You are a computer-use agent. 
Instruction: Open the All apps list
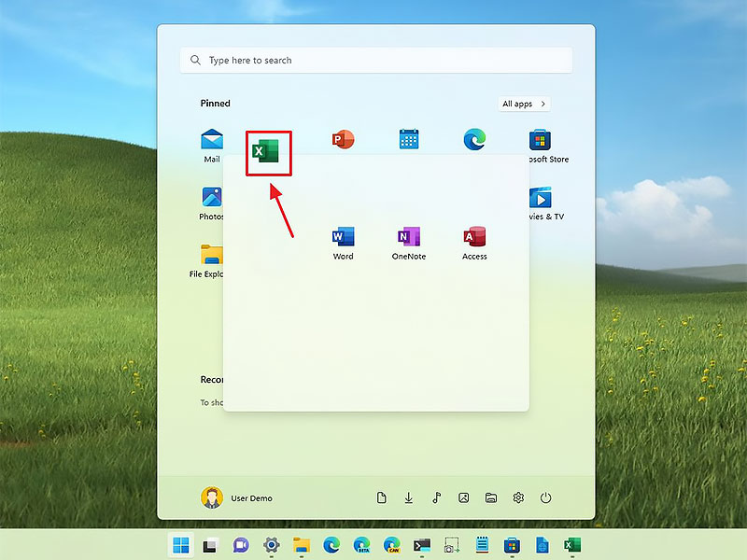click(x=524, y=104)
